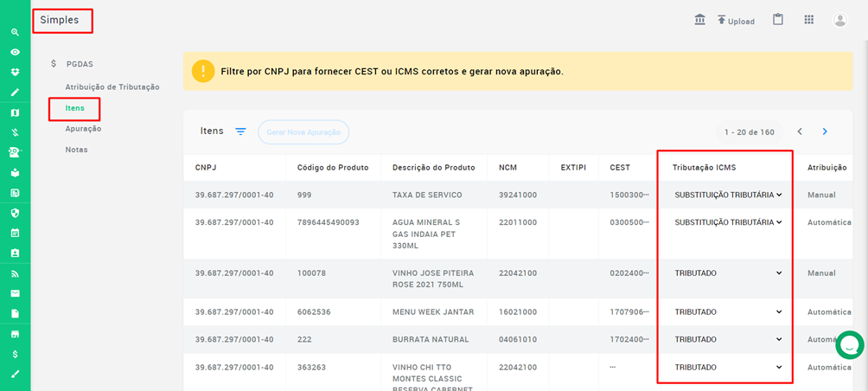This screenshot has width=868, height=391.
Task: Open Tributação ICMS dropdown for MENU WEEK JANTAR
Action: [x=728, y=311]
